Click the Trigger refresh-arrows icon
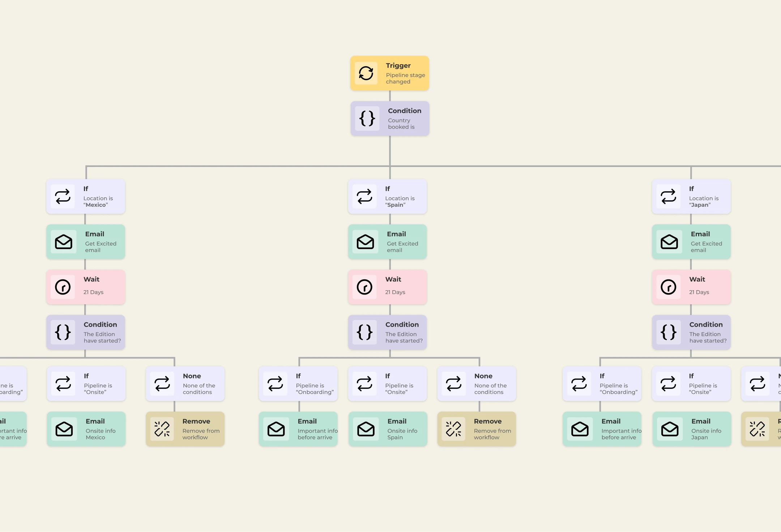This screenshot has height=532, width=781. [x=366, y=73]
